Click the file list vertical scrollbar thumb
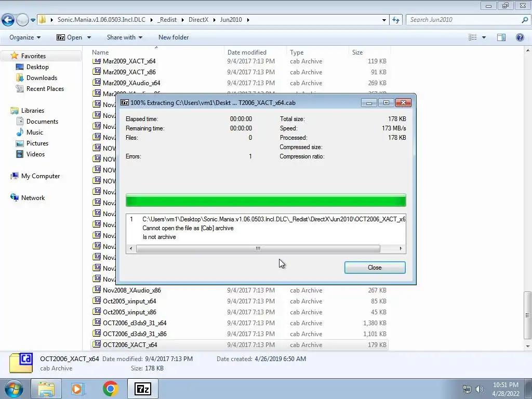532x399 pixels. coord(527,315)
